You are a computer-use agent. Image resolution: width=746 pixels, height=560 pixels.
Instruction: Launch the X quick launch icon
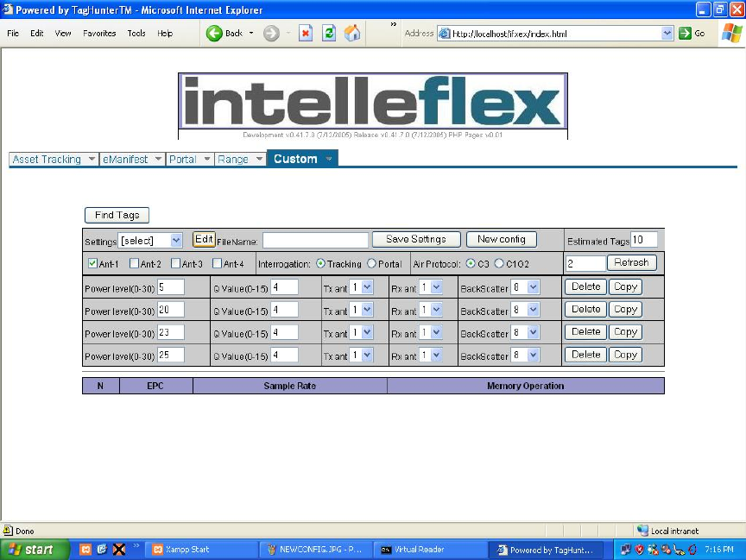(119, 550)
